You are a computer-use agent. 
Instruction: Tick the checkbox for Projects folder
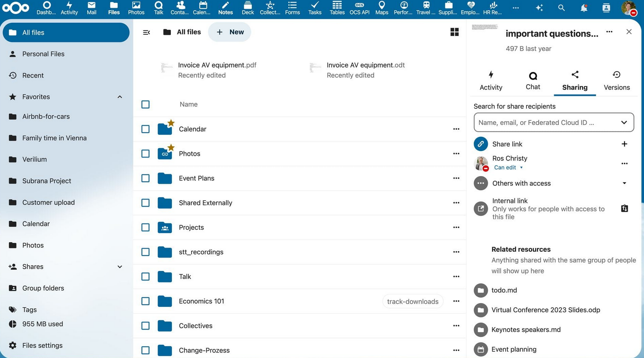pos(145,228)
